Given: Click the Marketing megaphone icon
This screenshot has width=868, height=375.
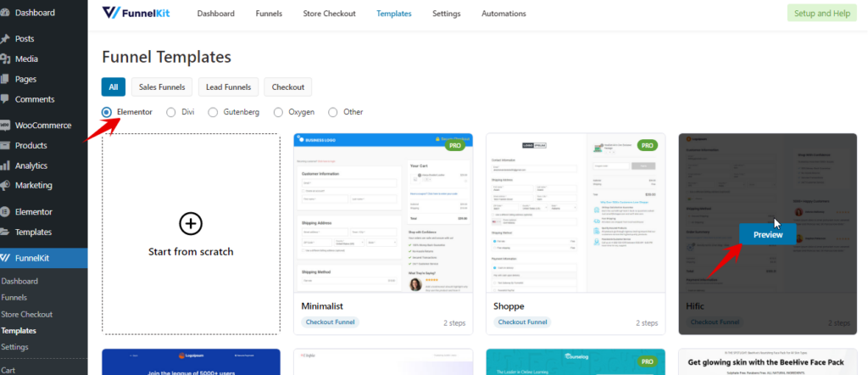Looking at the screenshot, I should [4, 185].
